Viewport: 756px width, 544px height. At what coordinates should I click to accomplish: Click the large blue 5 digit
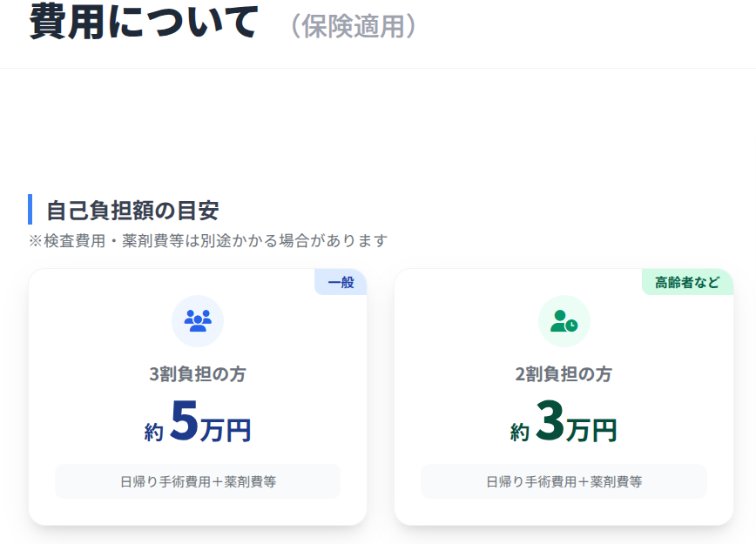[184, 421]
